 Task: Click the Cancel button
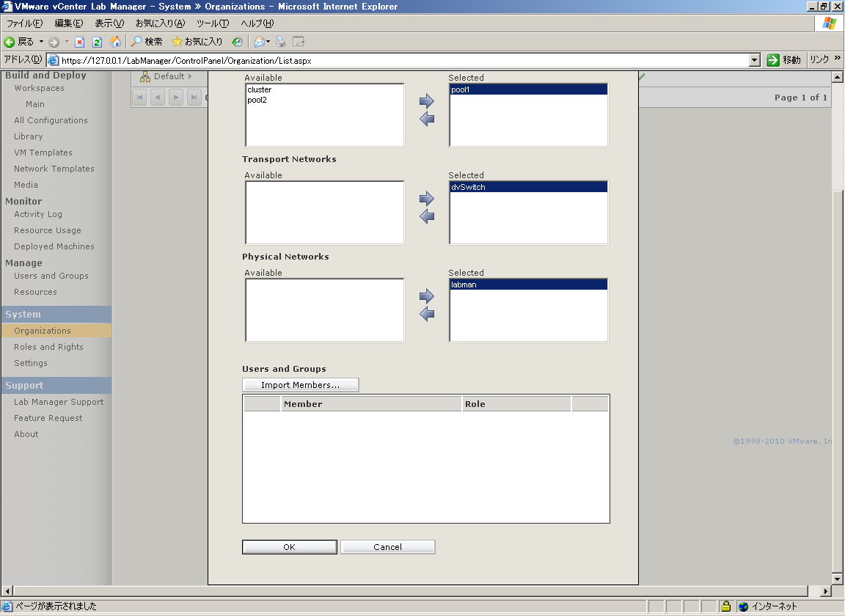387,547
